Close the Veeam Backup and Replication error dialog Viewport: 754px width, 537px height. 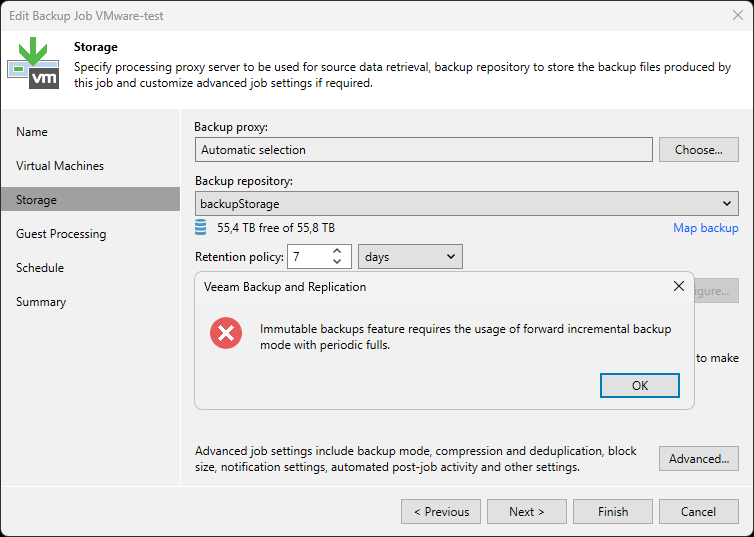pos(679,287)
